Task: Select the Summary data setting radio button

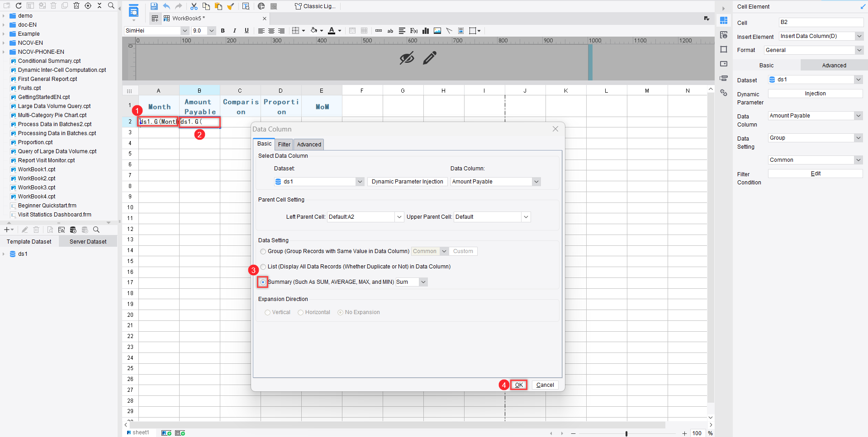Action: pos(263,282)
